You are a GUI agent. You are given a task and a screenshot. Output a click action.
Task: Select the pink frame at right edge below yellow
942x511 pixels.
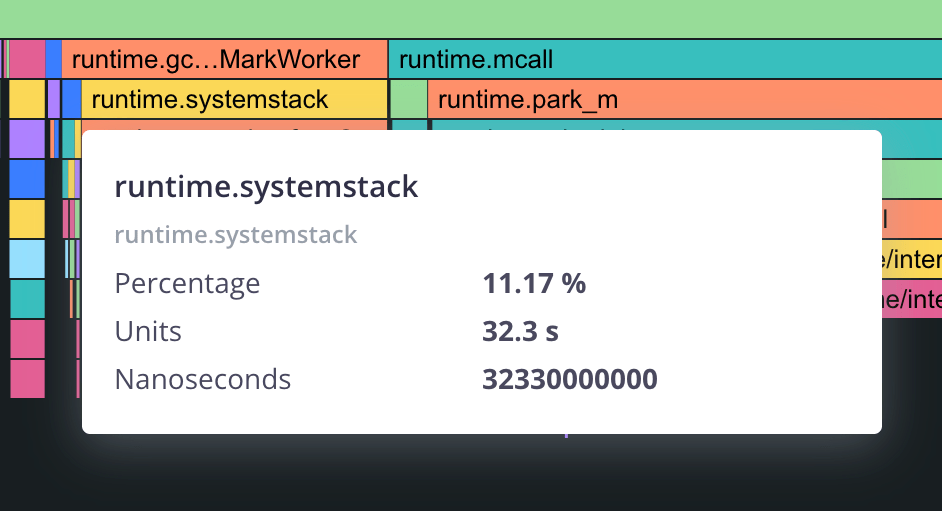(911, 298)
